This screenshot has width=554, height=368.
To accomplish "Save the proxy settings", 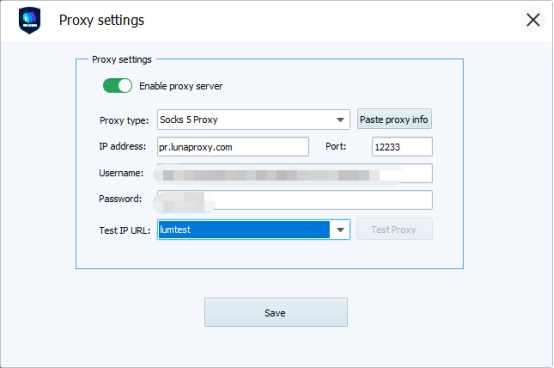I will point(276,313).
